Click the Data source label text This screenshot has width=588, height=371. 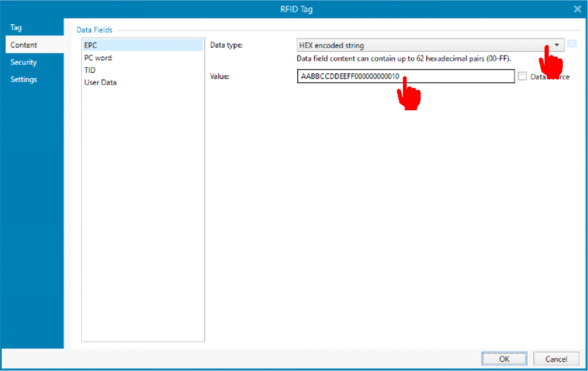(x=550, y=77)
